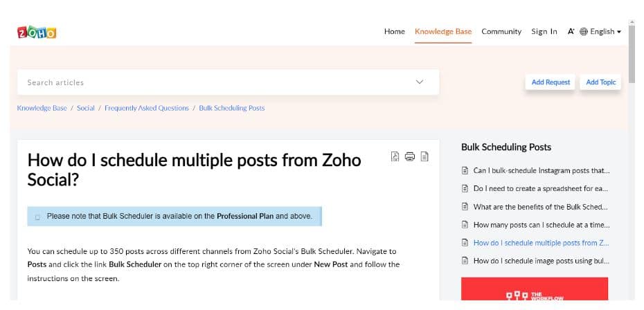Click the globe language icon
644x310 pixels.
coord(584,32)
